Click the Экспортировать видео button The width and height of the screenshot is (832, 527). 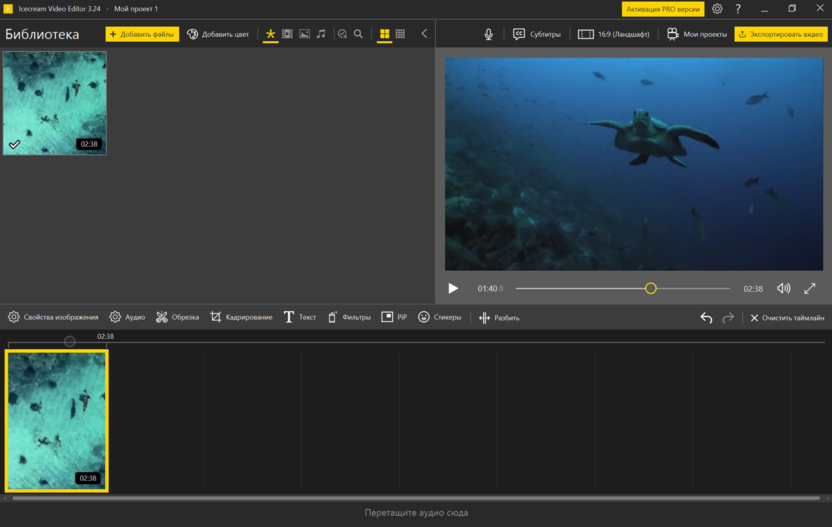(781, 34)
